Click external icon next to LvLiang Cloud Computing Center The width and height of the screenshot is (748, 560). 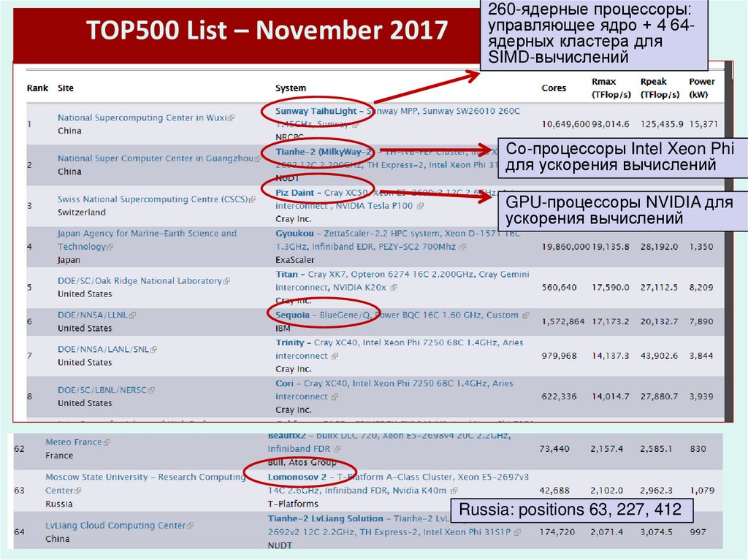point(191,526)
